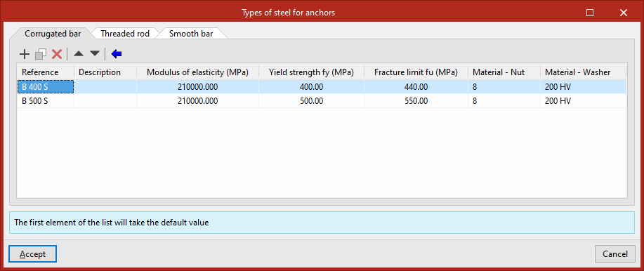The image size is (644, 271).
Task: Click Material - Washer column header
Action: point(583,72)
